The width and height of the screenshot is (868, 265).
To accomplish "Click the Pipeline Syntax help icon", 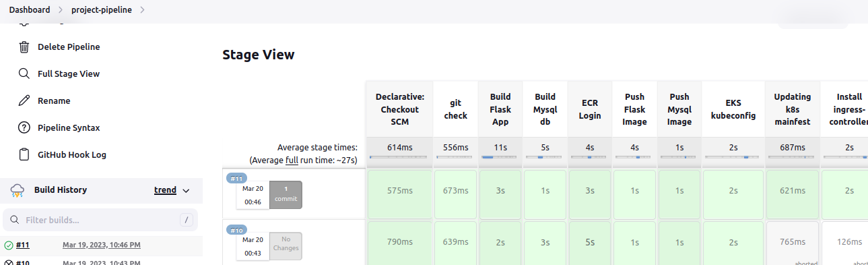I will [24, 128].
